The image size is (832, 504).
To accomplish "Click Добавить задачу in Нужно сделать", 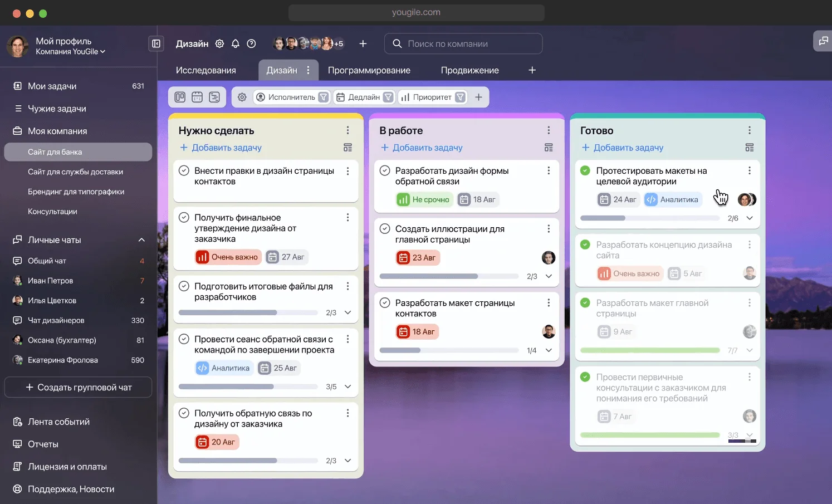I will pyautogui.click(x=221, y=148).
